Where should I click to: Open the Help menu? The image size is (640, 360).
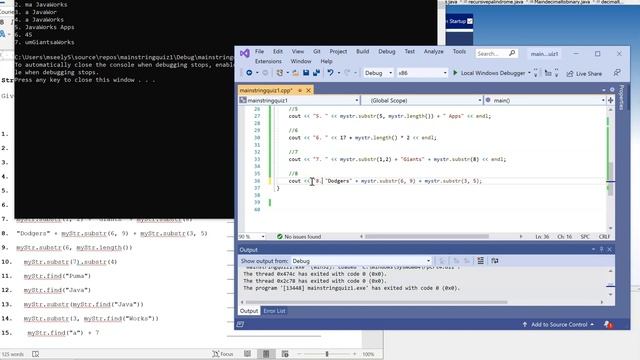pos(326,61)
